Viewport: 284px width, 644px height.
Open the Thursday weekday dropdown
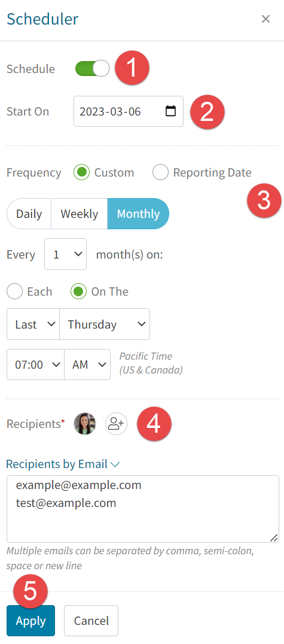(x=105, y=324)
